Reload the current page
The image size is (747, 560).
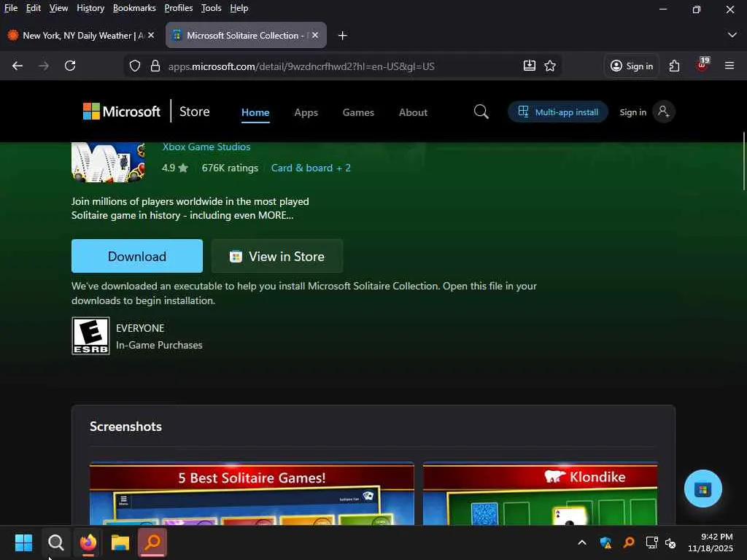tap(70, 66)
